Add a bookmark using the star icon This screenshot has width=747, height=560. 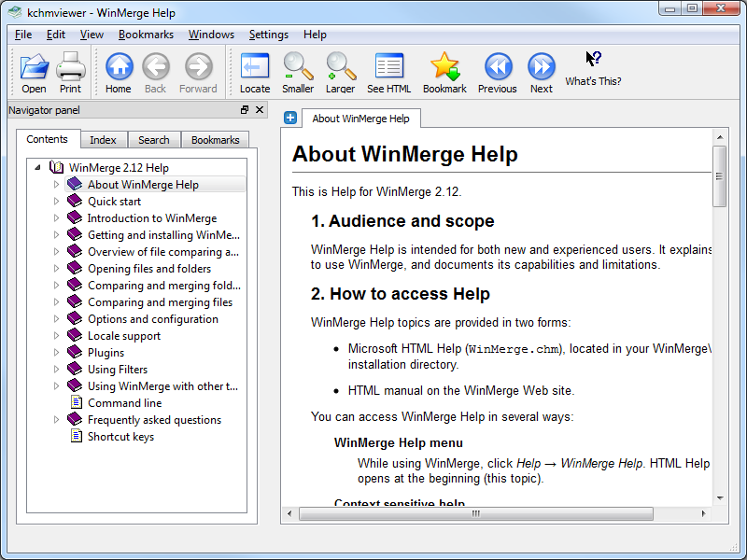[x=445, y=73]
